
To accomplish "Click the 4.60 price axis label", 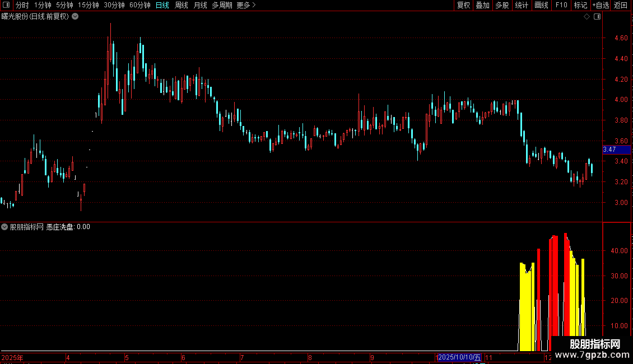I will pyautogui.click(x=621, y=38).
